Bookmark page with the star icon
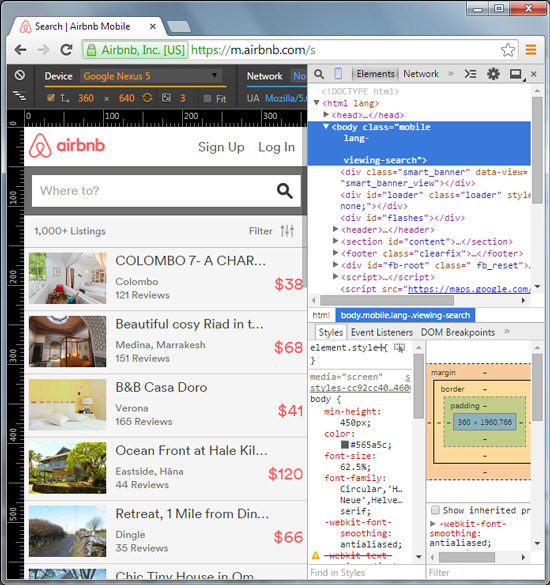The image size is (550, 585). click(508, 50)
